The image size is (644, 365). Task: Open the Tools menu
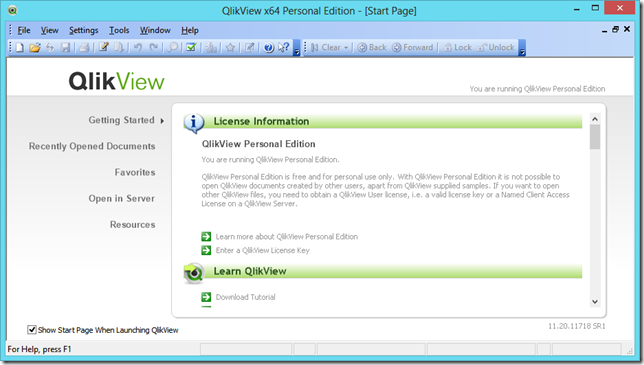[119, 30]
